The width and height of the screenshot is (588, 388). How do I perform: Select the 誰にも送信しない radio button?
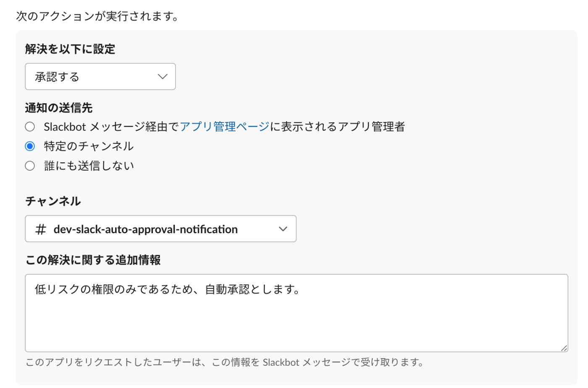[30, 166]
